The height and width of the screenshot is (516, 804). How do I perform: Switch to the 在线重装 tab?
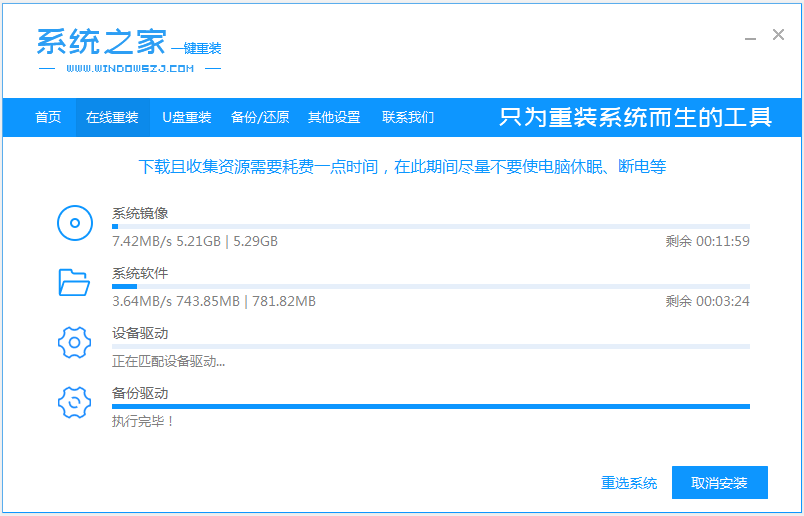coord(112,117)
